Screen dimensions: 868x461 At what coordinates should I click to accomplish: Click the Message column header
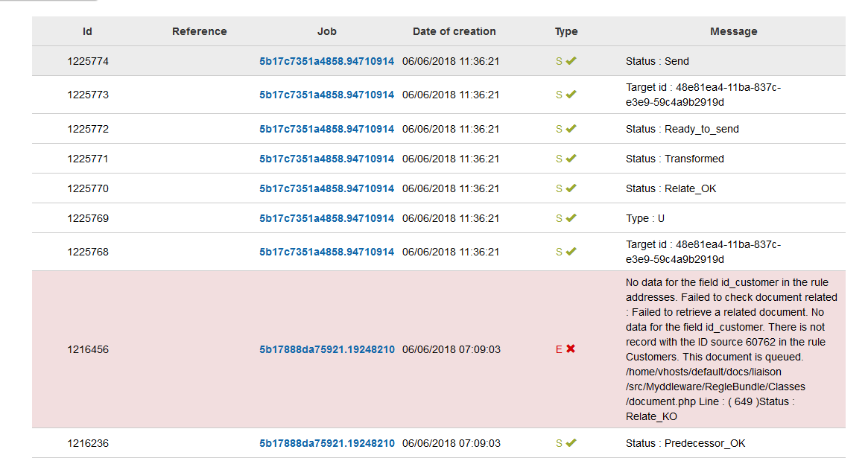pyautogui.click(x=733, y=31)
